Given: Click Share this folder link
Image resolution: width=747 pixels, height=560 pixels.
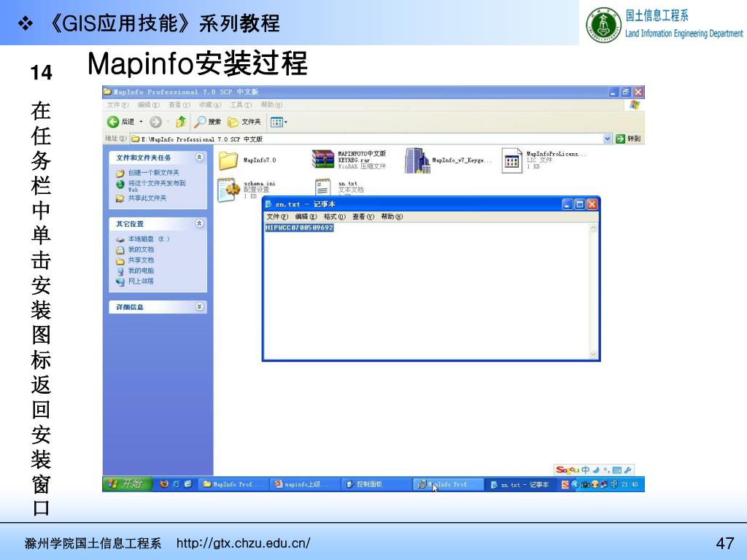Looking at the screenshot, I should point(147,198).
